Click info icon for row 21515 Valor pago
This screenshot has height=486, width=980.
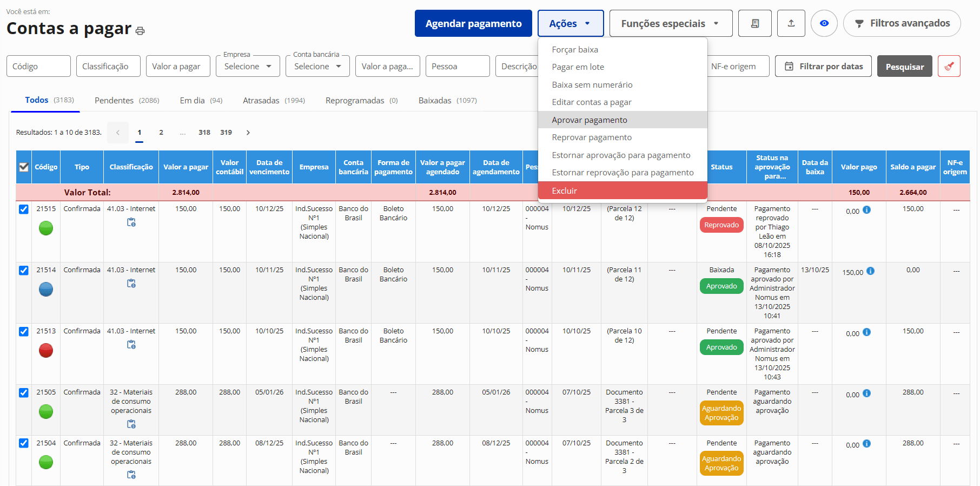866,210
